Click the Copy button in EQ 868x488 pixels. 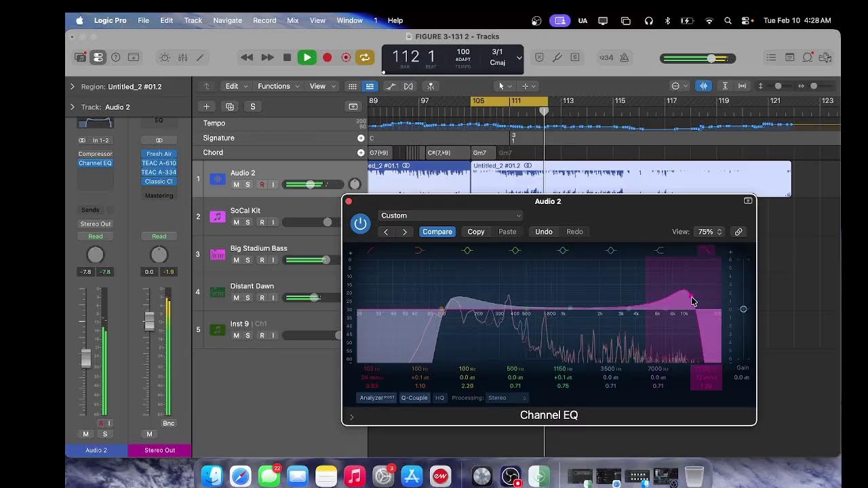[x=476, y=232]
